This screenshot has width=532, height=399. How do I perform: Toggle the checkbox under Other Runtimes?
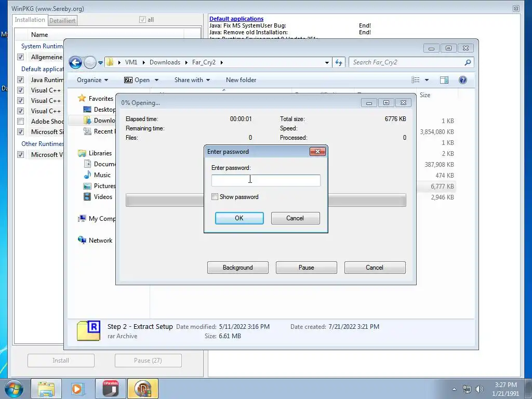20,154
